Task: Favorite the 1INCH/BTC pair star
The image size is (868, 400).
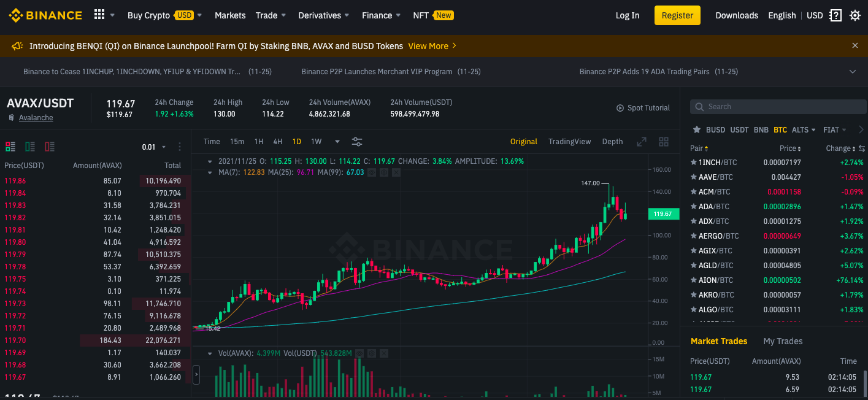Action: click(694, 163)
